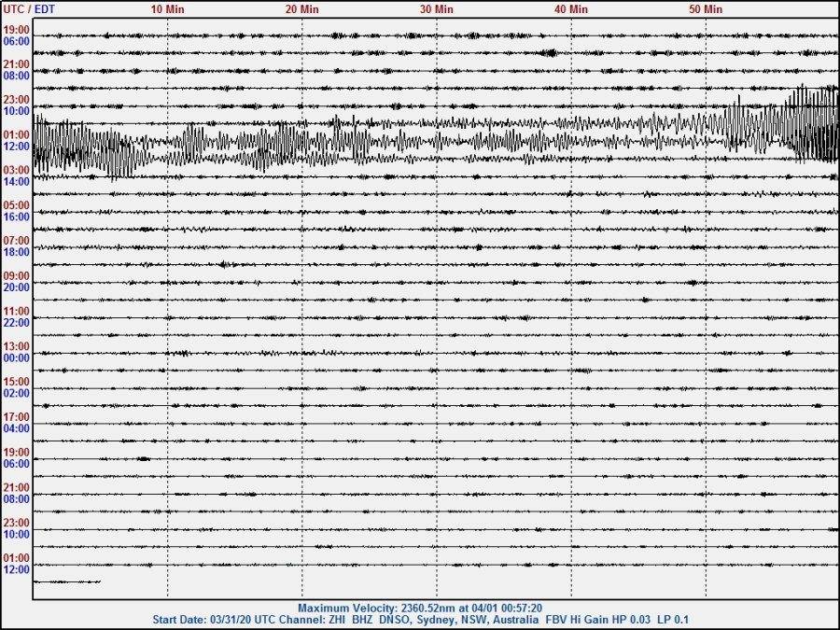This screenshot has width=840, height=630.
Task: Click the red 05:00 UTC row label
Action: pyautogui.click(x=16, y=205)
